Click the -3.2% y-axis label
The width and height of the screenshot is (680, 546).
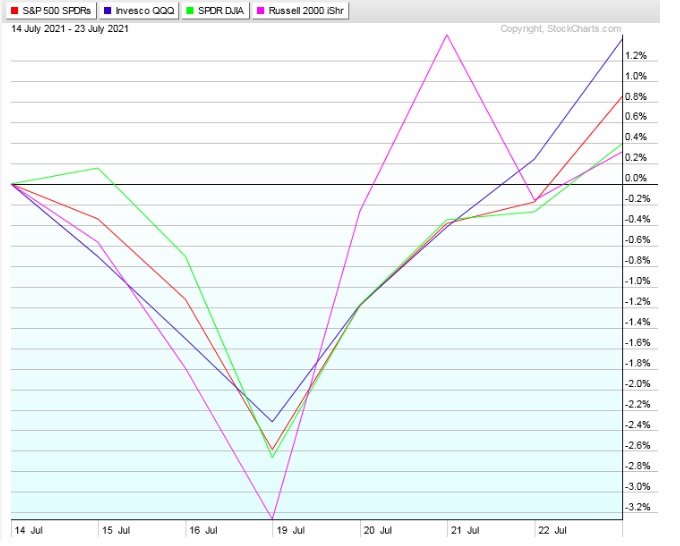tap(638, 507)
